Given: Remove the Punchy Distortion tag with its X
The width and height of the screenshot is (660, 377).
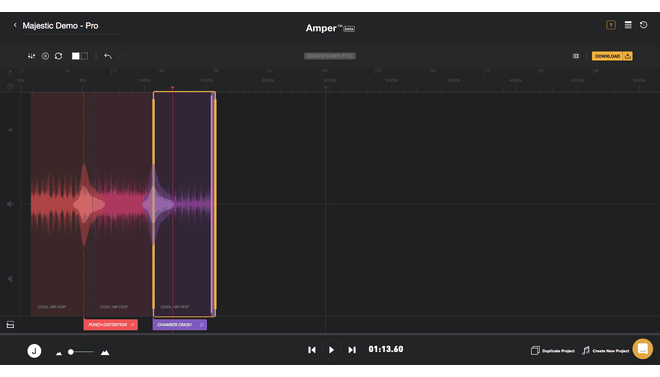Looking at the screenshot, I should [x=133, y=325].
